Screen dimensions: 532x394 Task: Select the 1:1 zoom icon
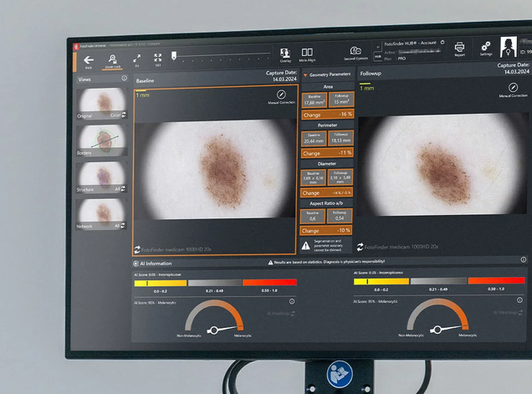coord(158,58)
